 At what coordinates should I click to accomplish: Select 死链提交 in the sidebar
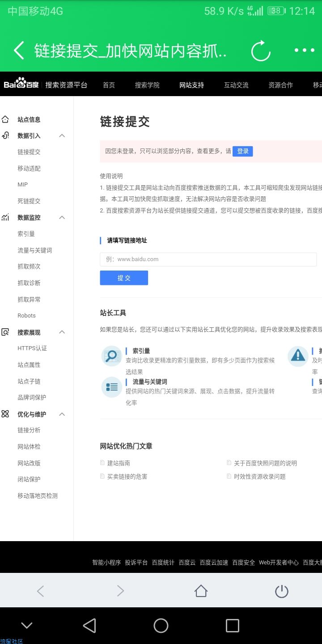[29, 201]
